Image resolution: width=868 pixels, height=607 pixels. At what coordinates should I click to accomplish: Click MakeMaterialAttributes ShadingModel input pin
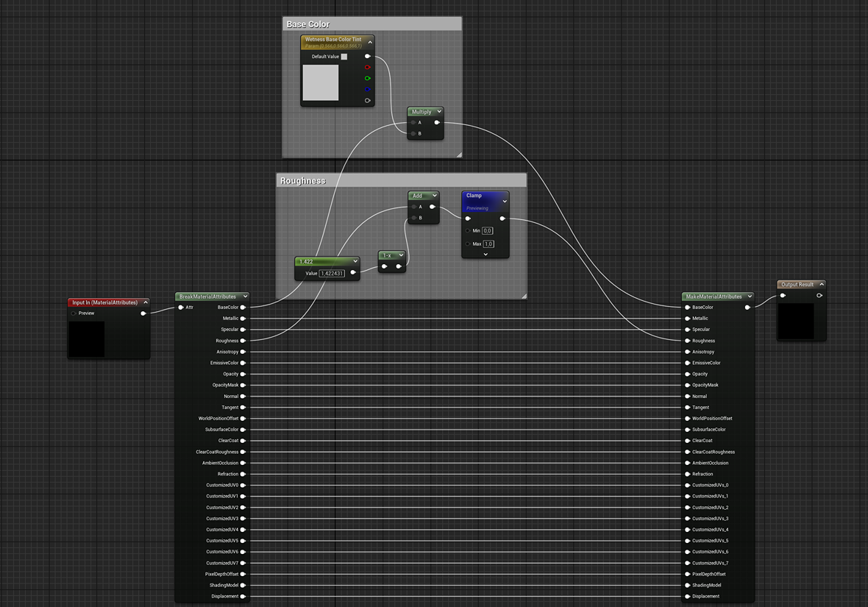[688, 586]
